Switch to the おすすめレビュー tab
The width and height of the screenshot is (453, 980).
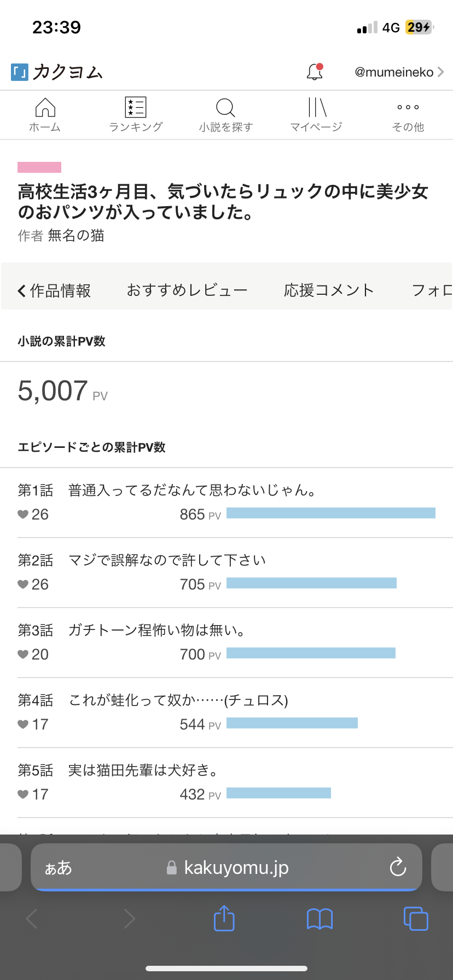tap(187, 290)
